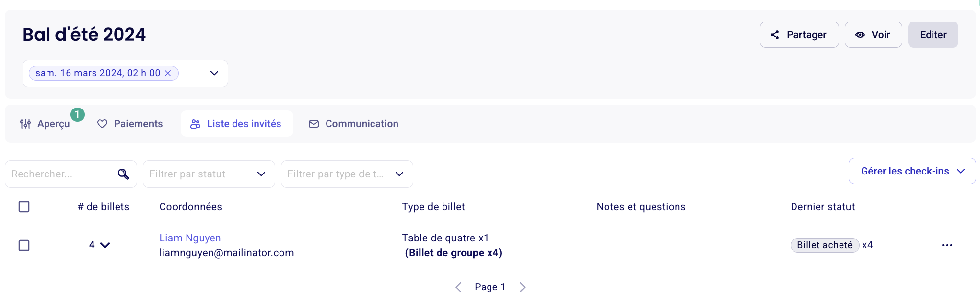Click the Editer button
The width and height of the screenshot is (980, 304).
[x=933, y=35]
